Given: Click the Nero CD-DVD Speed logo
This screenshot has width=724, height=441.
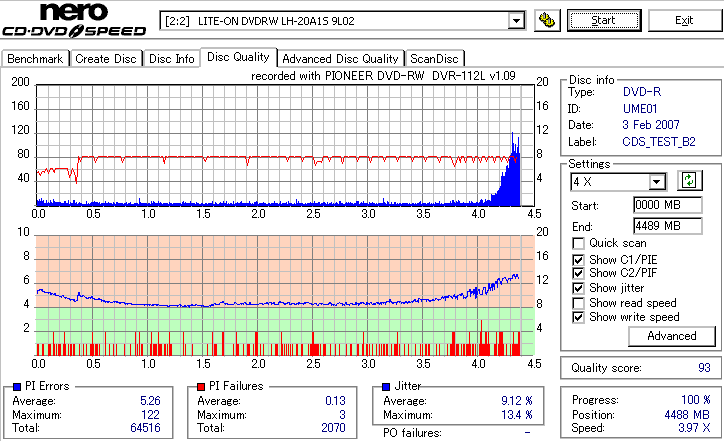Looking at the screenshot, I should 74,20.
